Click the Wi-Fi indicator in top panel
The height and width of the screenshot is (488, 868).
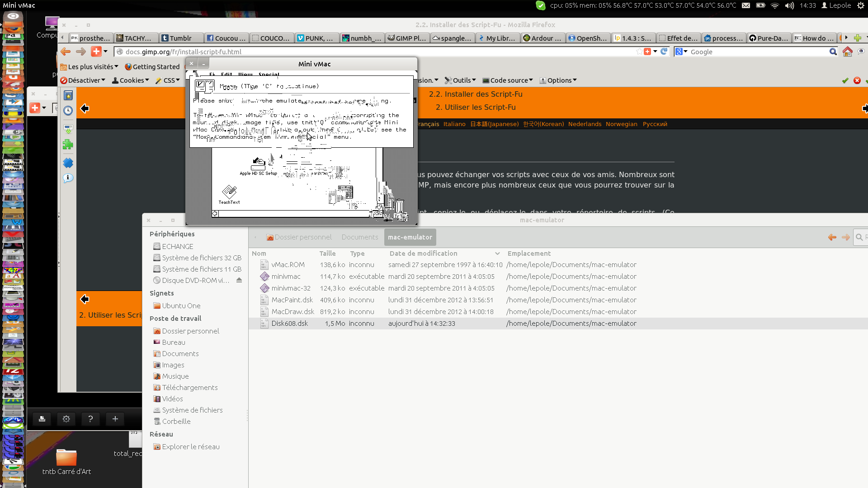[x=775, y=5]
